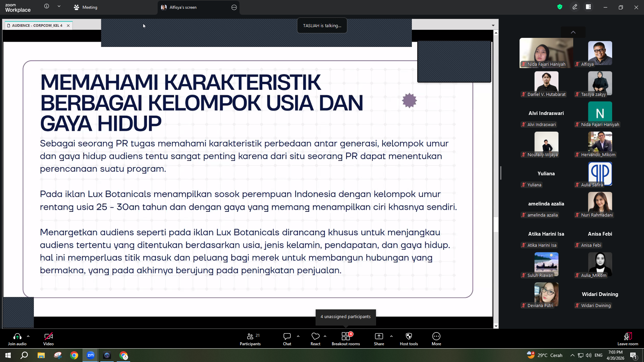Select Suluh Riawan's participant tile
This screenshot has height=362, width=644.
(x=546, y=264)
